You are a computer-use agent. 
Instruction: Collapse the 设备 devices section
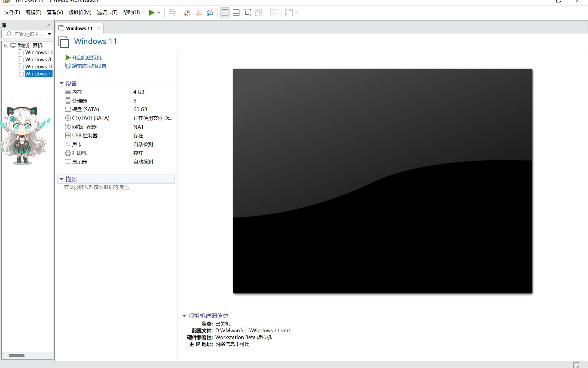[x=62, y=83]
